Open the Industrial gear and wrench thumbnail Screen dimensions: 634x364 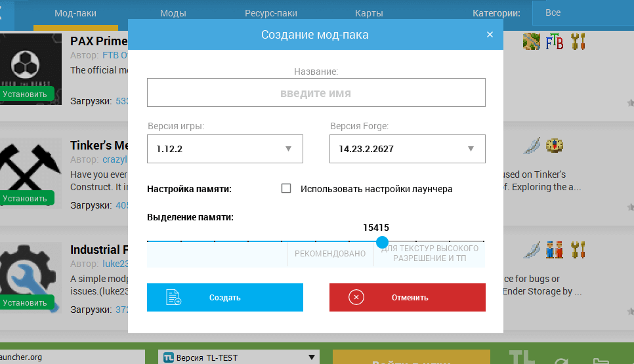coord(31,277)
